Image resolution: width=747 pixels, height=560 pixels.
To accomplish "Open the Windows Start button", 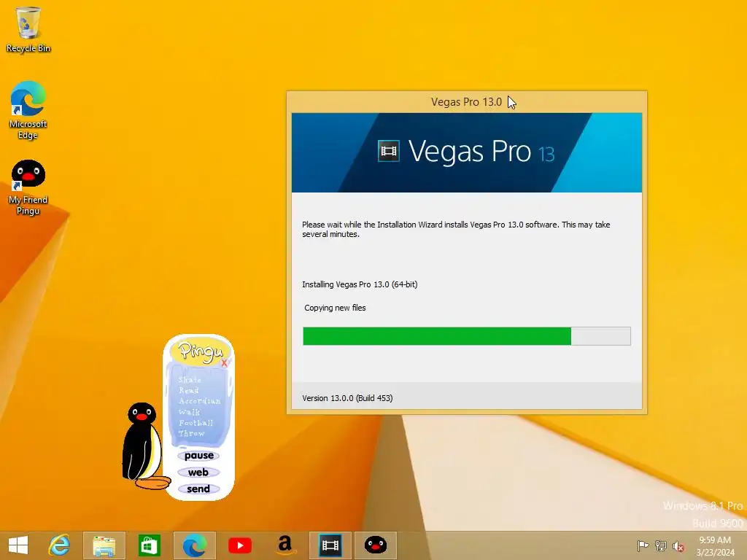I will 18,545.
